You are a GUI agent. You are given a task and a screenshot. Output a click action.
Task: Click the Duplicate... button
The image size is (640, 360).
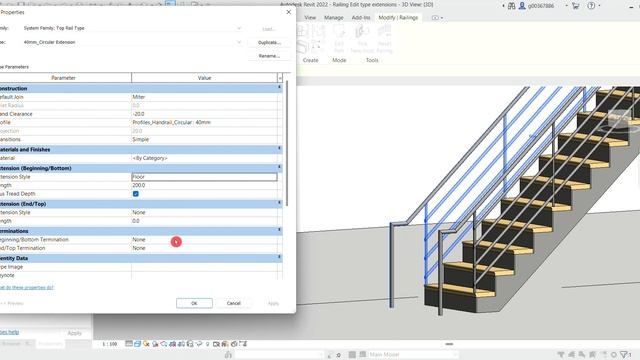pyautogui.click(x=269, y=42)
